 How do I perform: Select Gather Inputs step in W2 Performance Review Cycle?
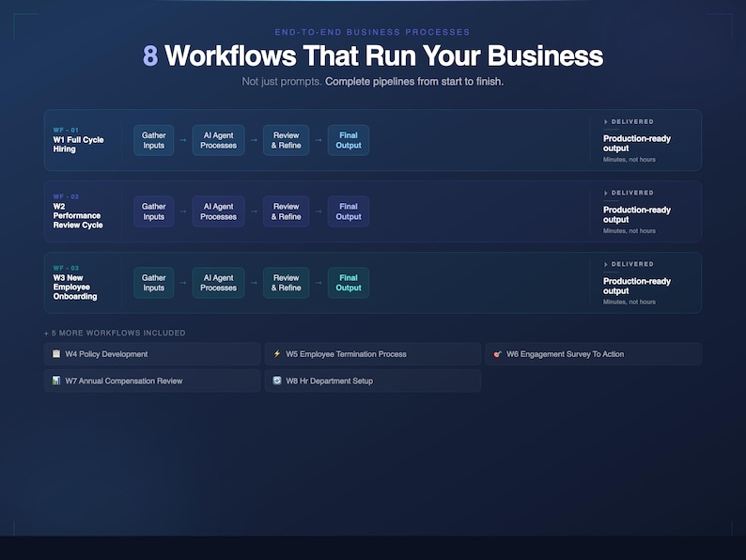point(154,211)
